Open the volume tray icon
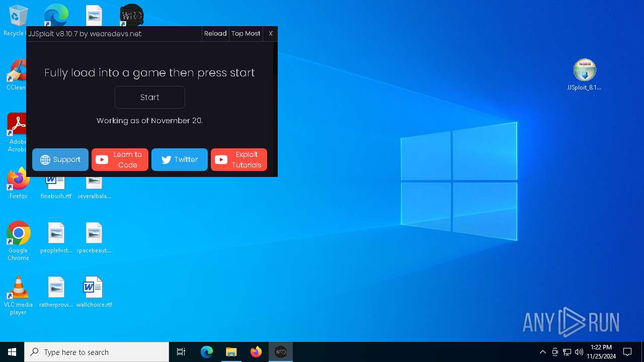Image resolution: width=644 pixels, height=362 pixels. tap(579, 352)
